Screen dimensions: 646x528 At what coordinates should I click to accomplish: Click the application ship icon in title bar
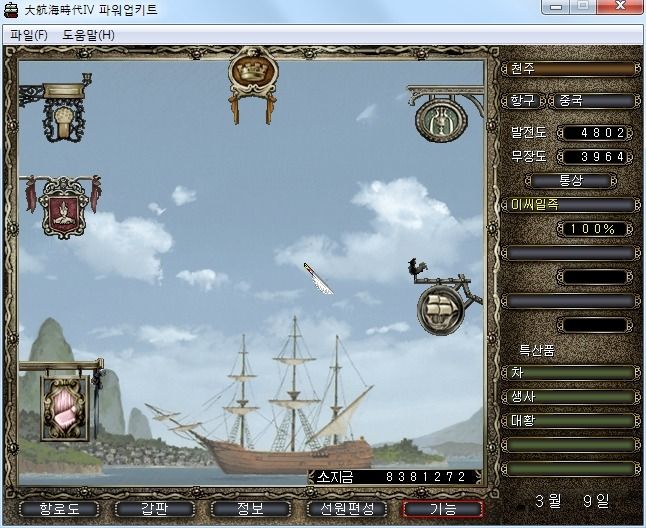click(x=11, y=9)
